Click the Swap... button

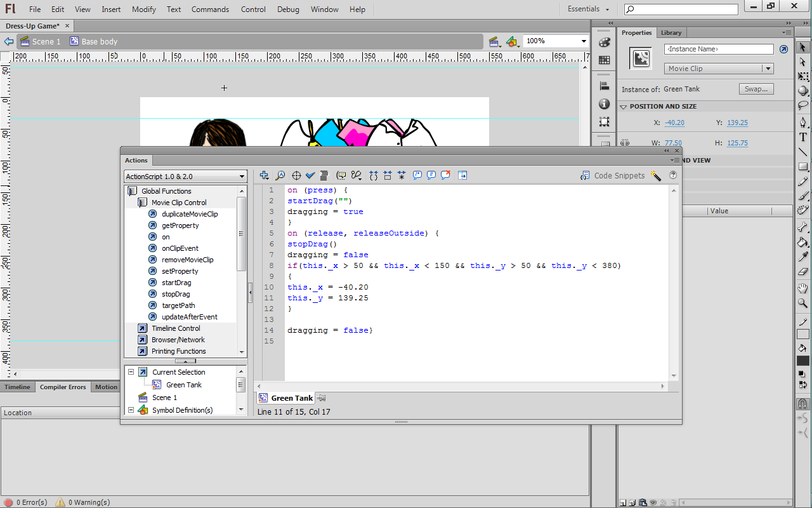click(756, 90)
